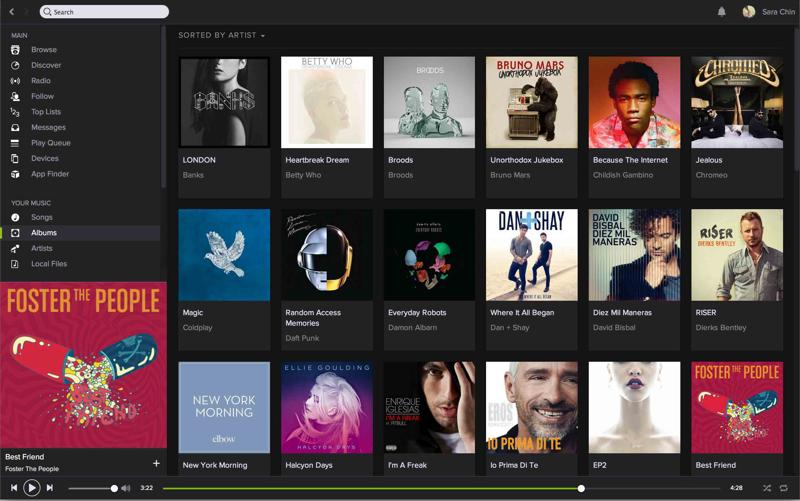Click the Top Lists icon

tap(15, 112)
